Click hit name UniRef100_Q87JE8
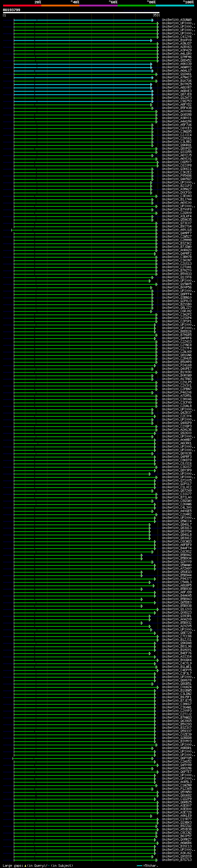197x868 pixels. coord(177,94)
